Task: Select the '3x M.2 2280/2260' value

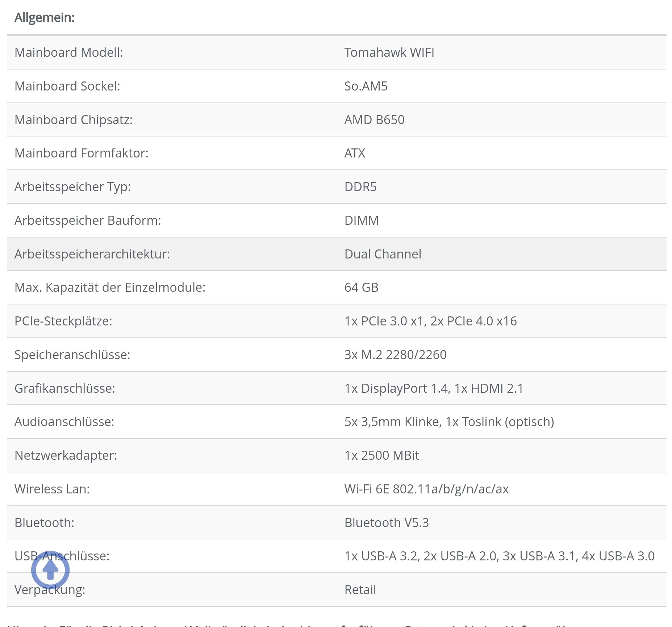Action: coord(396,355)
